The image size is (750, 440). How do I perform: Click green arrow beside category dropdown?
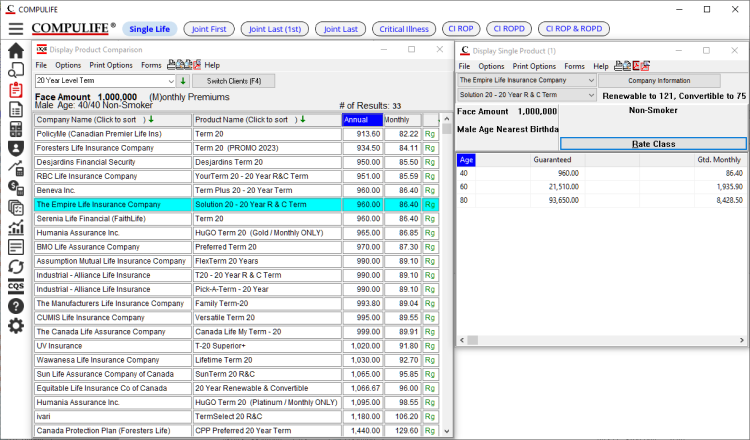coord(183,81)
